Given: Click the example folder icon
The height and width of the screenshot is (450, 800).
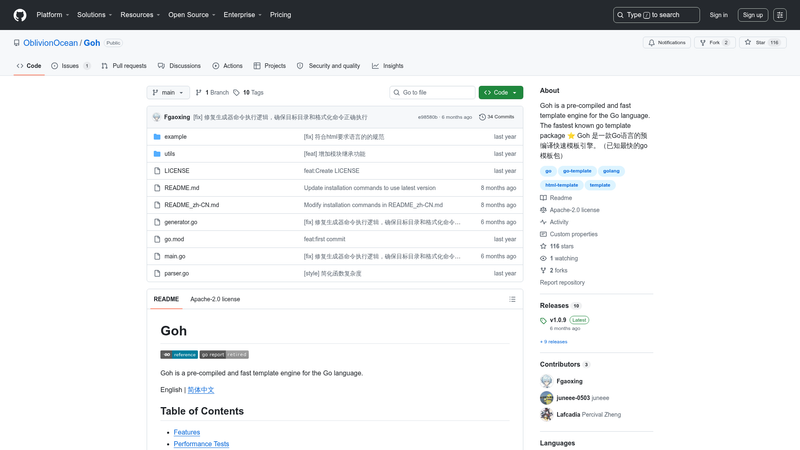Looking at the screenshot, I should click(157, 137).
